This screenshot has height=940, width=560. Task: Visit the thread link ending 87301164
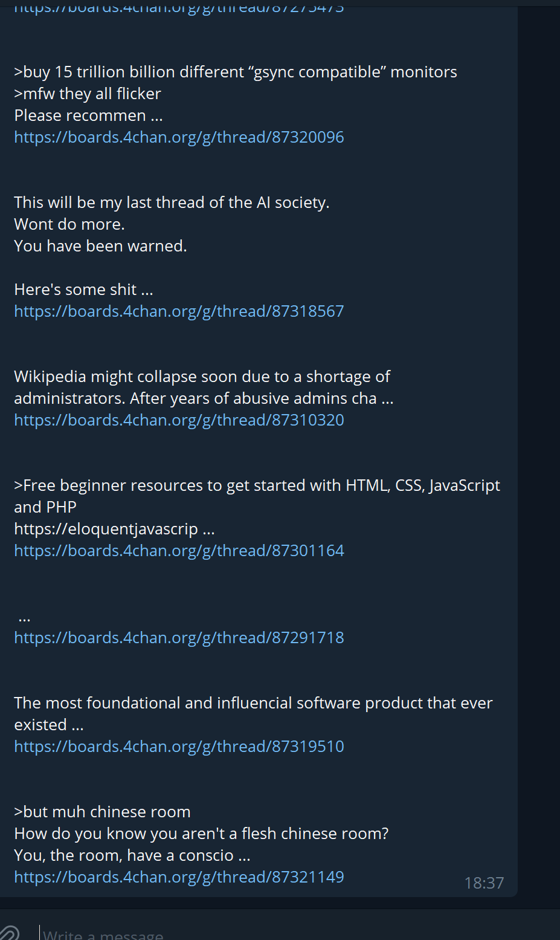[179, 551]
